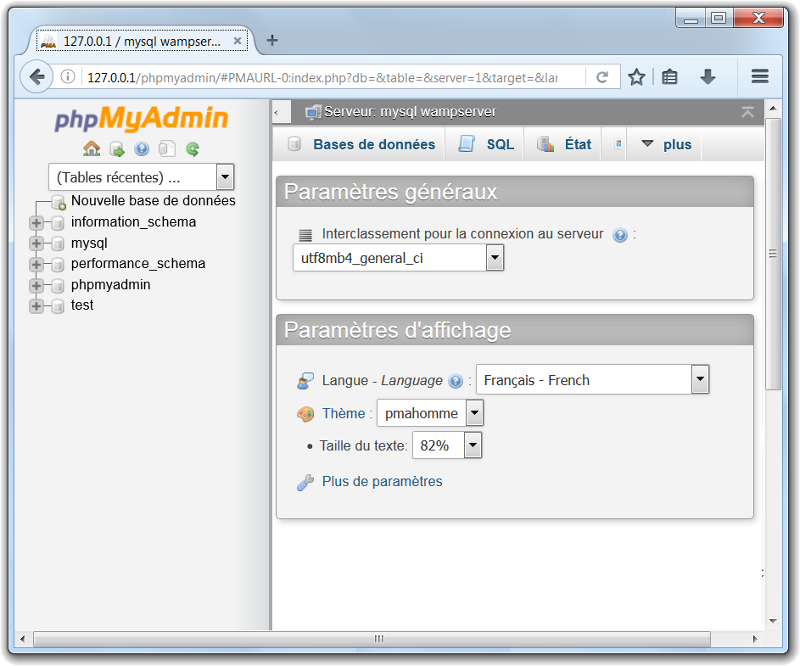The width and height of the screenshot is (800, 666).
Task: Open the information_schema database link
Action: click(x=133, y=223)
